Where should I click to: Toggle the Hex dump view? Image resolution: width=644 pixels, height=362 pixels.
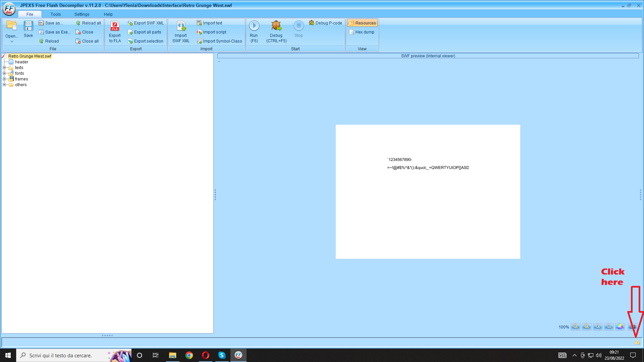point(362,32)
